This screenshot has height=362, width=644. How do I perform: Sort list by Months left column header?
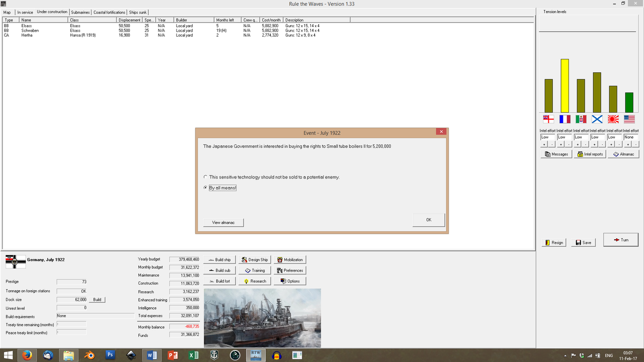228,20
